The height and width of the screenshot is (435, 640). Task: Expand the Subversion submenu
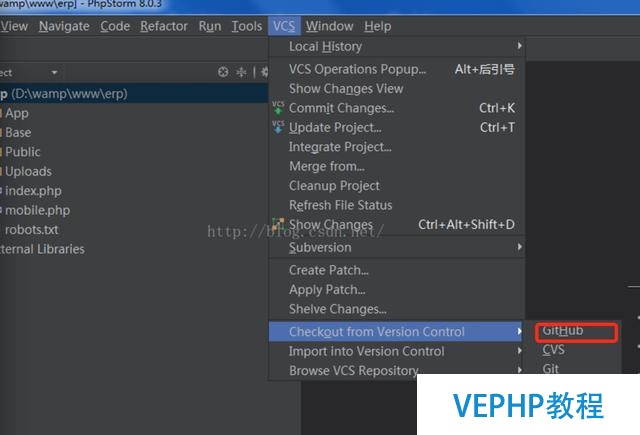tap(396, 247)
